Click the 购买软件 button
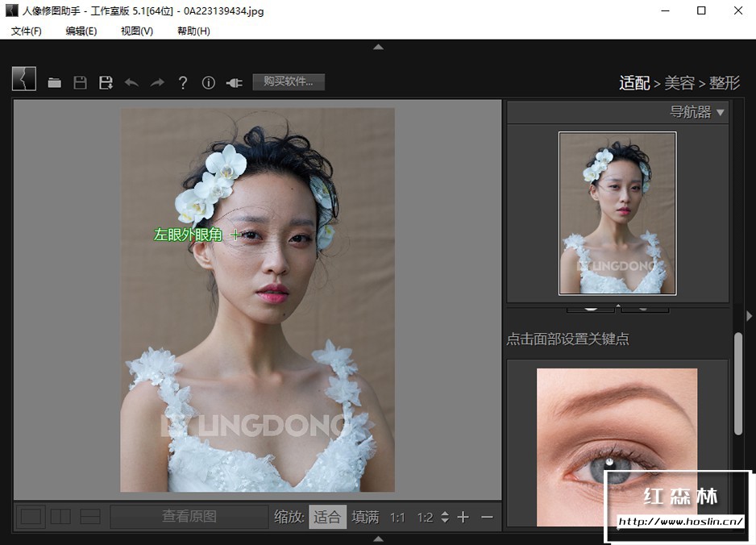This screenshot has height=545, width=756. tap(289, 81)
